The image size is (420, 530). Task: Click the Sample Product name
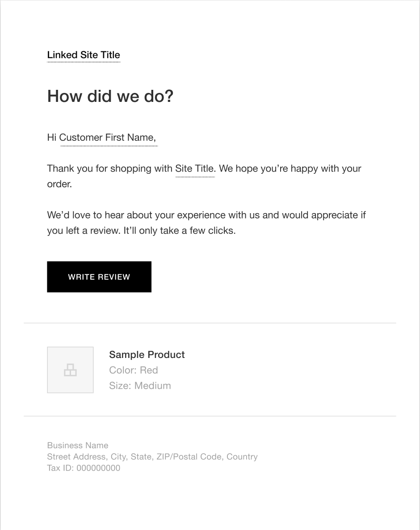coord(147,355)
